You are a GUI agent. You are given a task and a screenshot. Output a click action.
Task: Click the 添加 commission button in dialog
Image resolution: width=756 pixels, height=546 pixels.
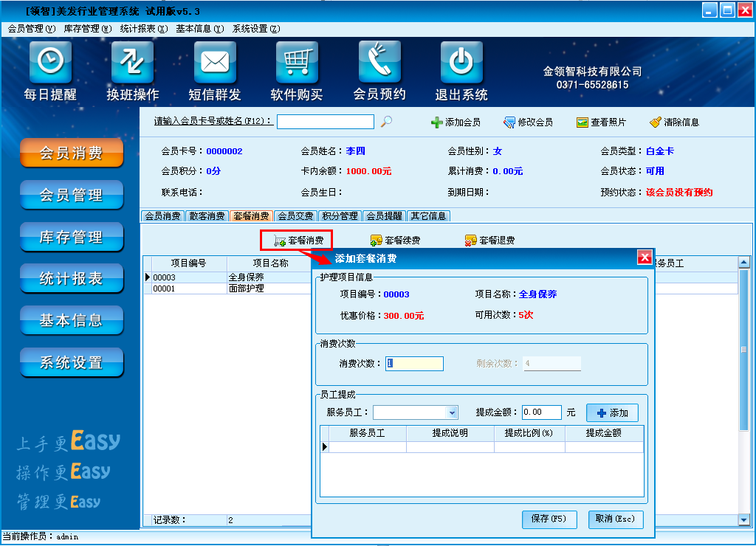click(x=612, y=412)
